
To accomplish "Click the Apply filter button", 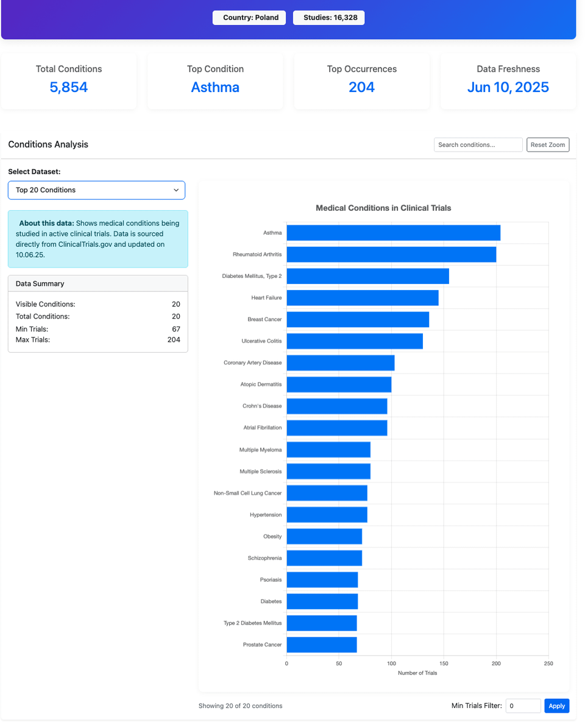I will click(x=556, y=705).
